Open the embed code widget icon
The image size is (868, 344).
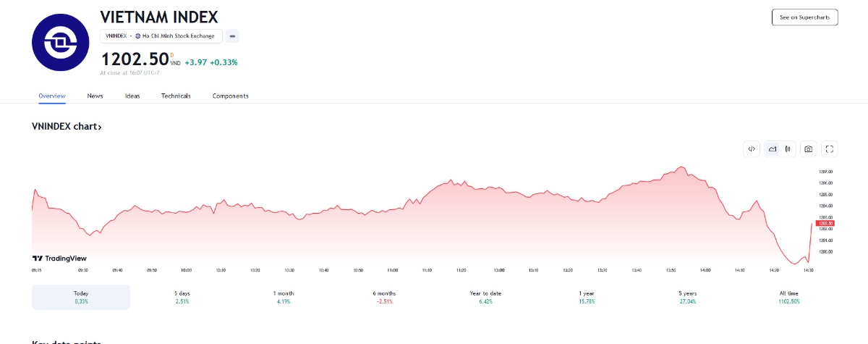[x=752, y=149]
